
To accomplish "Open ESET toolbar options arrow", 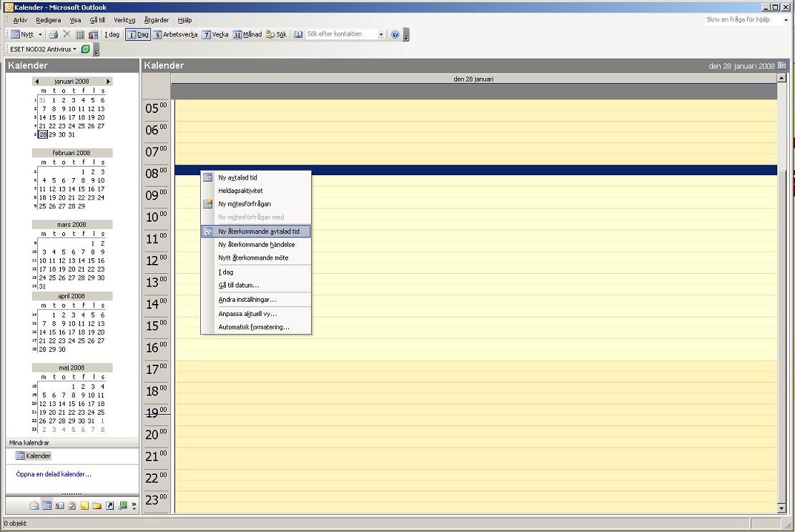I will [x=97, y=50].
